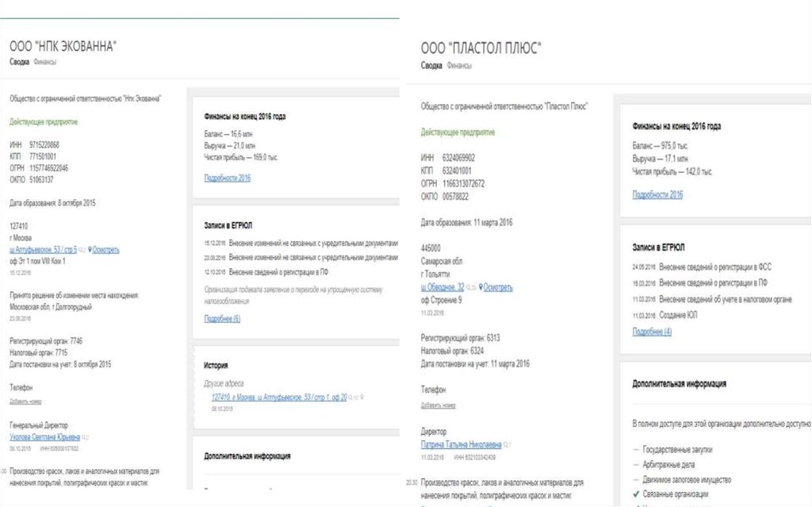Select Сводка tab under НПК ЭКОВАННА
This screenshot has width=812, height=507.
click(20, 62)
